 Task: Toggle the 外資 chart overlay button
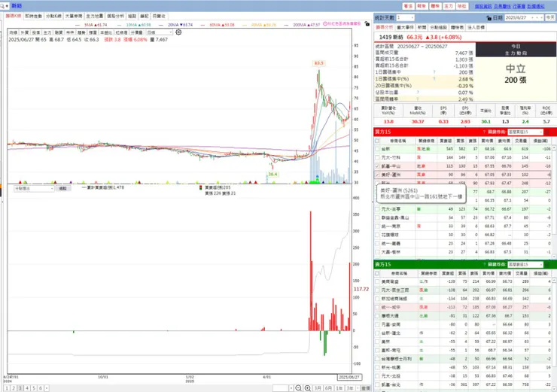(25, 32)
